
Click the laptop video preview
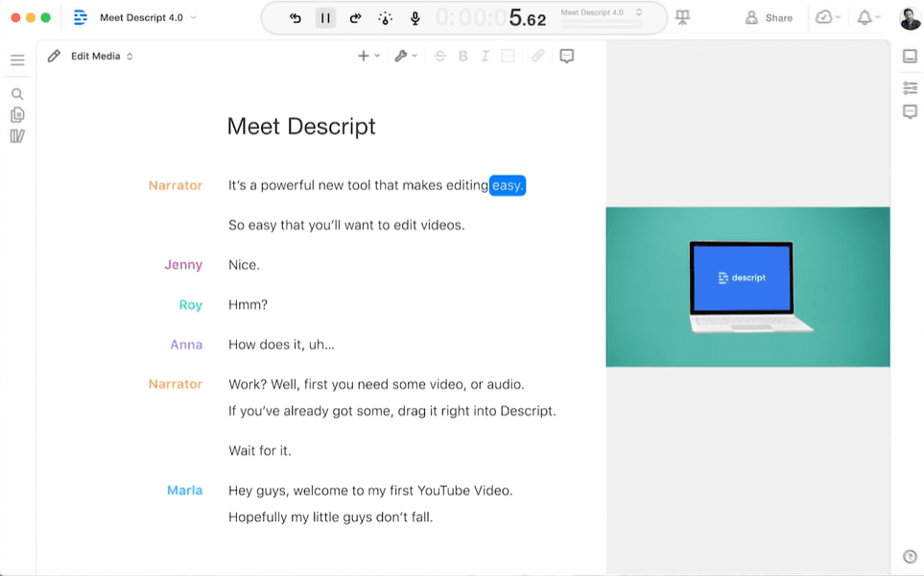point(747,287)
